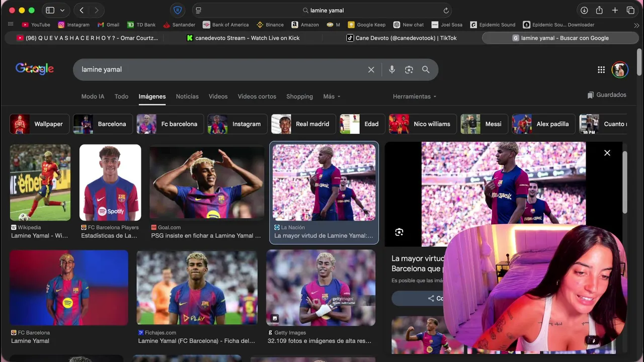Clear the search with the X icon

coord(371,69)
